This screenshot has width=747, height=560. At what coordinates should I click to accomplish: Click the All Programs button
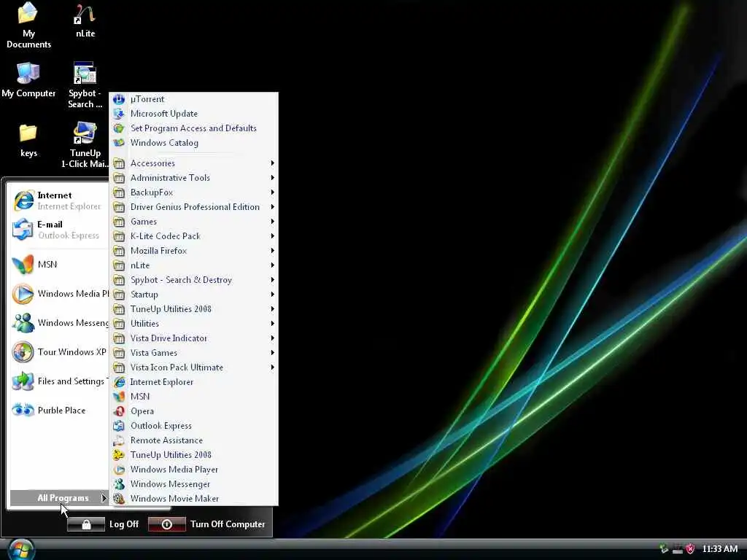(x=59, y=498)
